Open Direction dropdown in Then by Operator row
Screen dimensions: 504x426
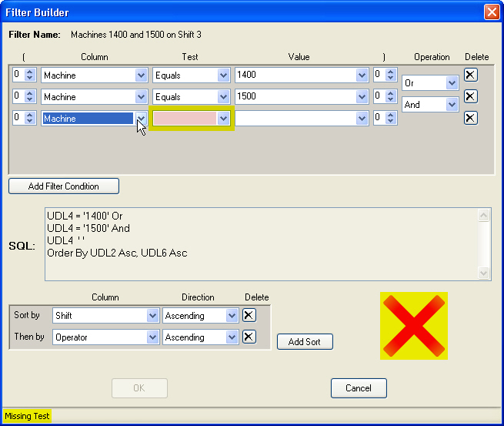pos(232,337)
